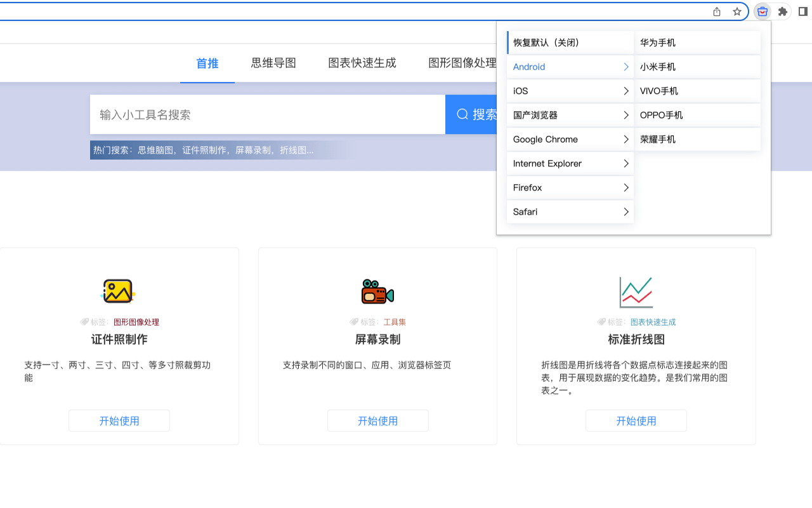Screen dimensions: 812x508
Task: Open the 标准折线图 card title
Action: click(636, 339)
